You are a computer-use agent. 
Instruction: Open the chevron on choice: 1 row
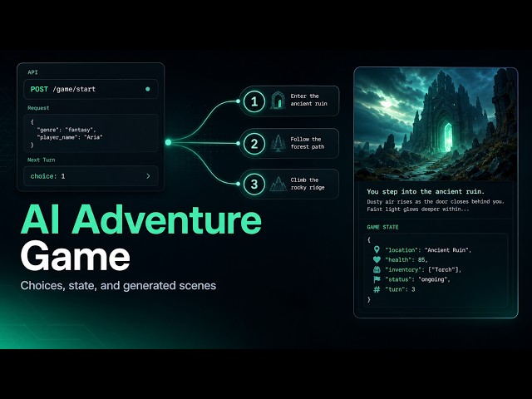pyautogui.click(x=148, y=176)
